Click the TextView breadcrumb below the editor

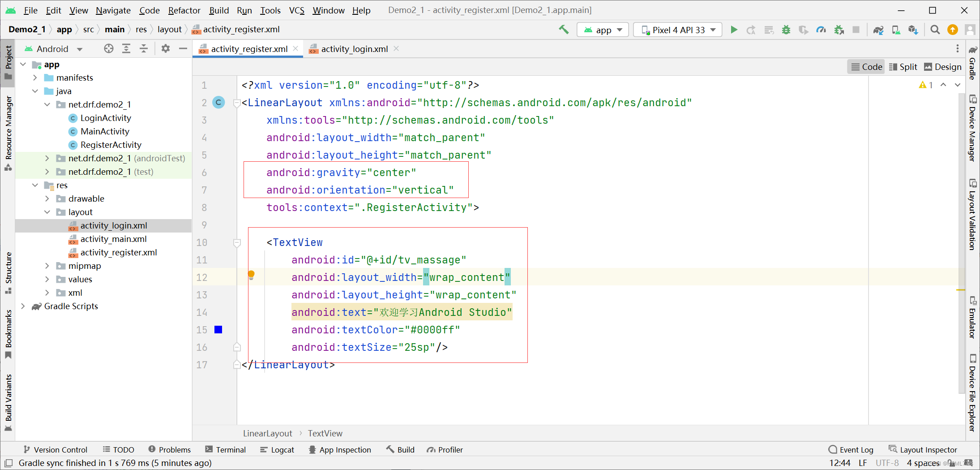[x=325, y=433]
